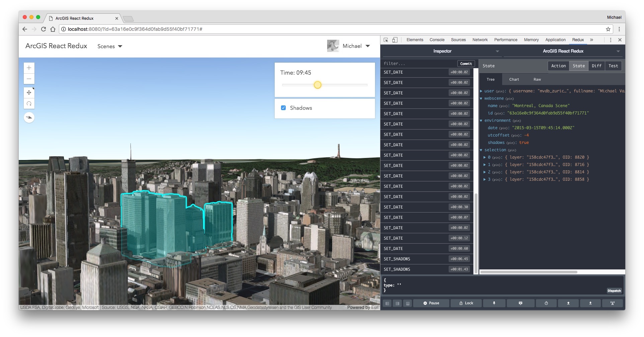
Task: Lock Redux state changes
Action: (x=466, y=303)
